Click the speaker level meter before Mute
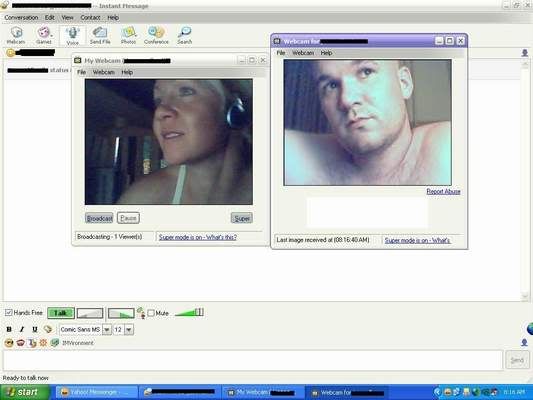The width and height of the screenshot is (533, 400). point(121,313)
